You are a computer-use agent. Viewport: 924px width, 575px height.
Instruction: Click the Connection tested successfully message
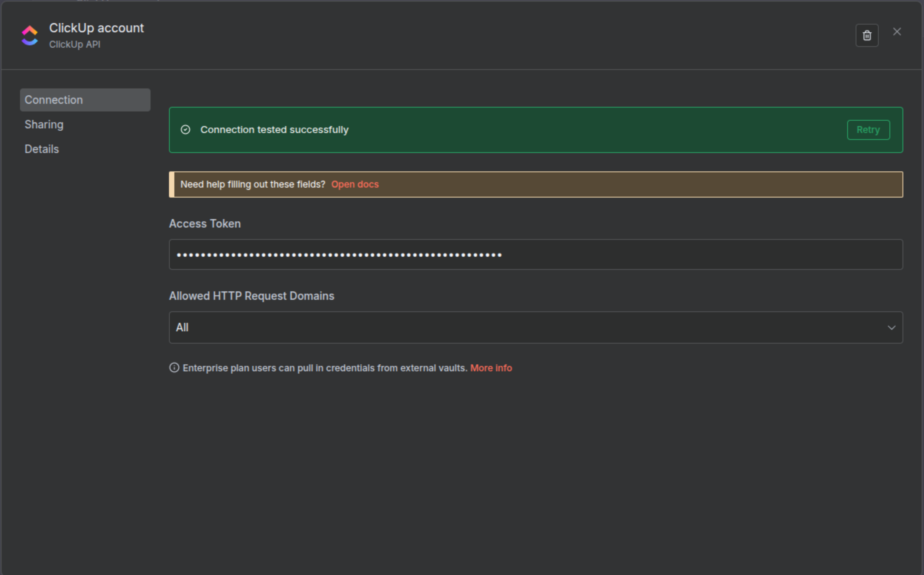(x=275, y=130)
